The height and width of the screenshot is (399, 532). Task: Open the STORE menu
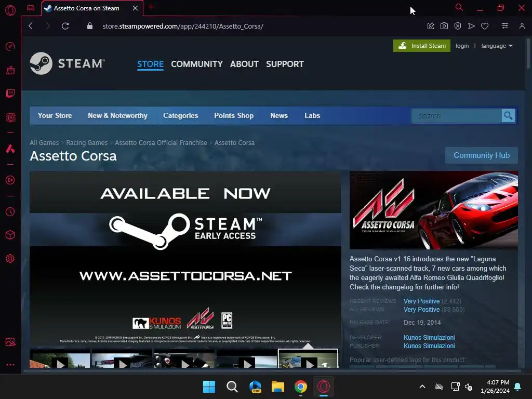tap(150, 64)
